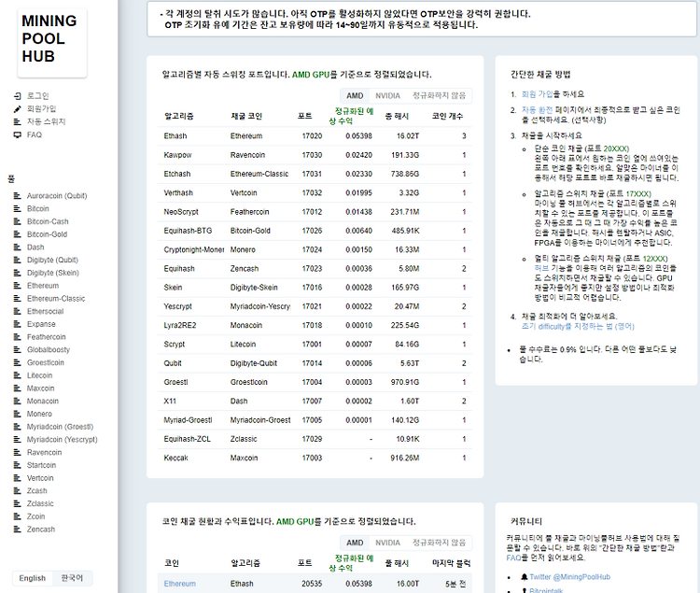The height and width of the screenshot is (593, 700).
Task: Click Lyra2RE2 Monacoin row
Action: click(x=315, y=326)
